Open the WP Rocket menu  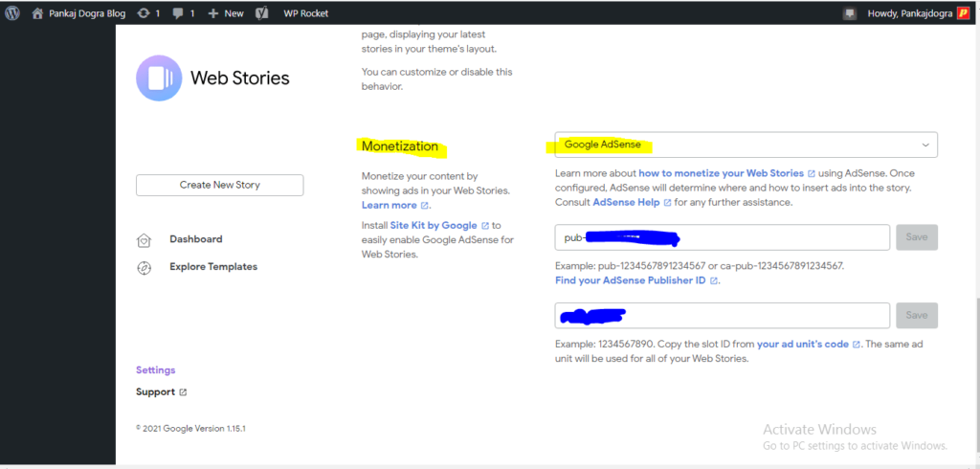[305, 13]
